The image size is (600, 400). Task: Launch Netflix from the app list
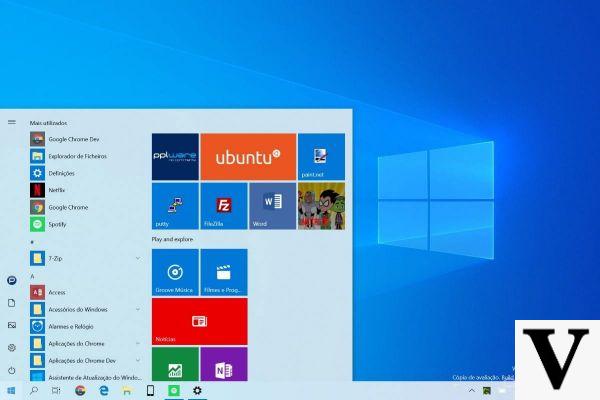(x=85, y=190)
